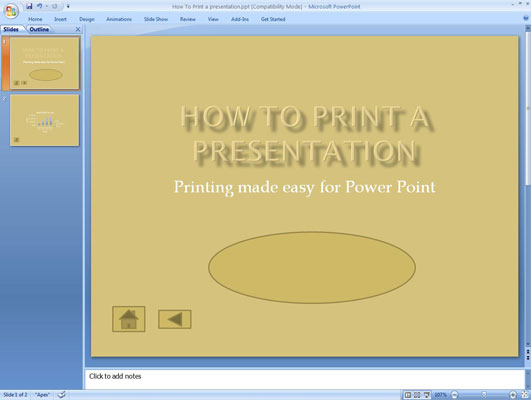Screen dimensions: 531x400
Task: Click in the 'Click to add notes' area
Action: (x=304, y=379)
